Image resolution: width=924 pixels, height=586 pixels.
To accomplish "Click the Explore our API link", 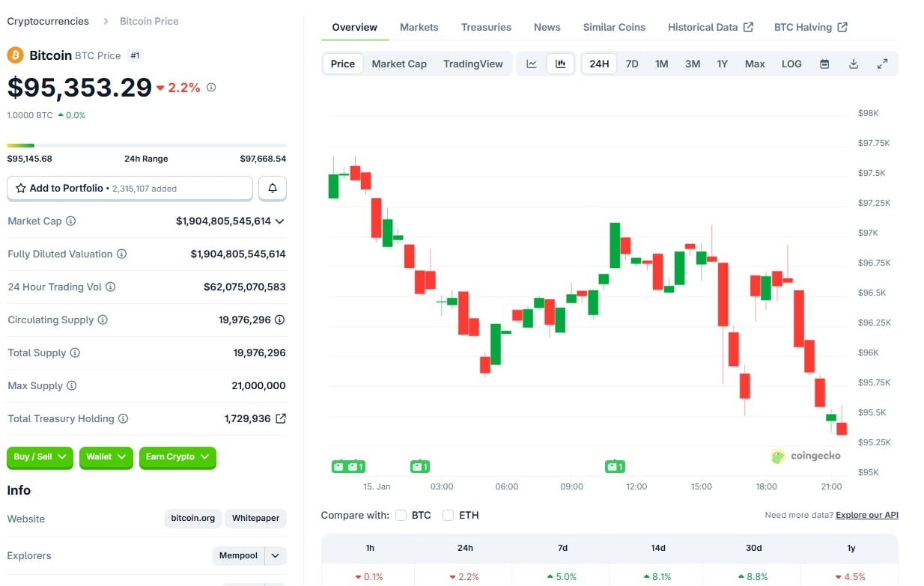I will [x=866, y=515].
